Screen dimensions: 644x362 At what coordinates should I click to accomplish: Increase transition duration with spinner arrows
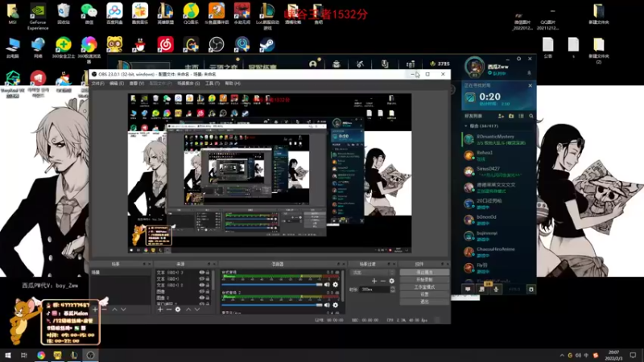point(393,290)
